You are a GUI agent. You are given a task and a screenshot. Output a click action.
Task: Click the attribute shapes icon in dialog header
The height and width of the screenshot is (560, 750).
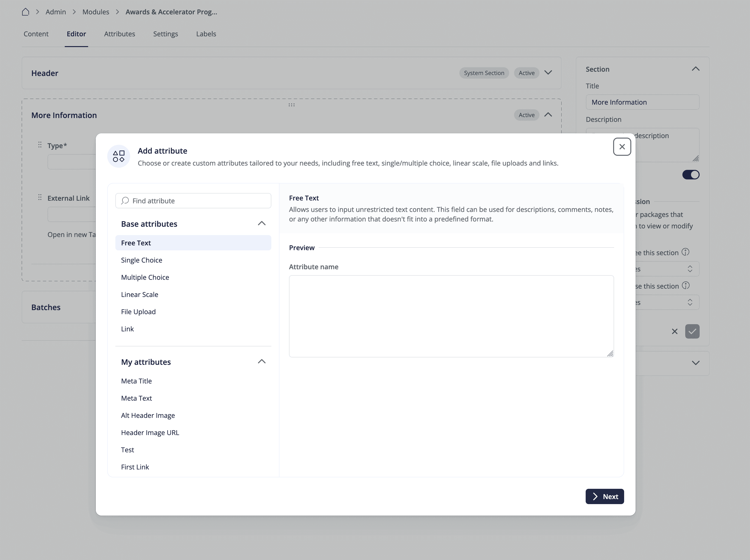point(119,156)
